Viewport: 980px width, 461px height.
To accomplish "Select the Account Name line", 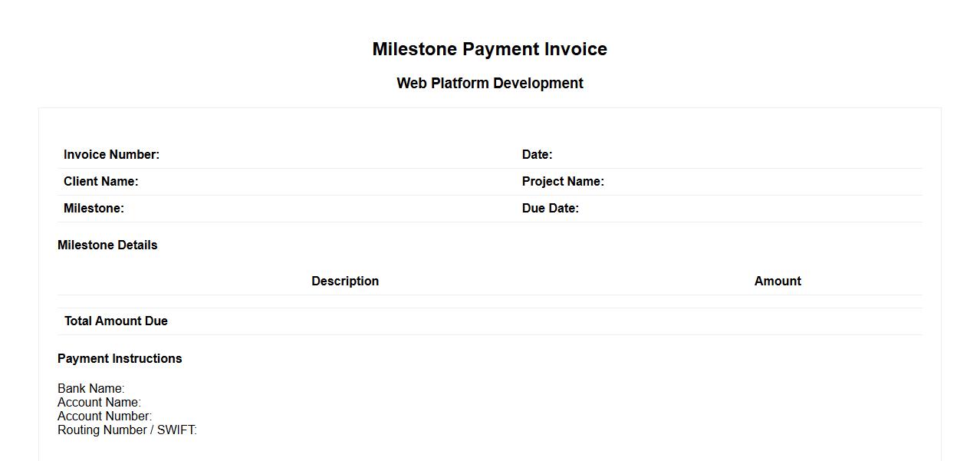I will pos(99,403).
